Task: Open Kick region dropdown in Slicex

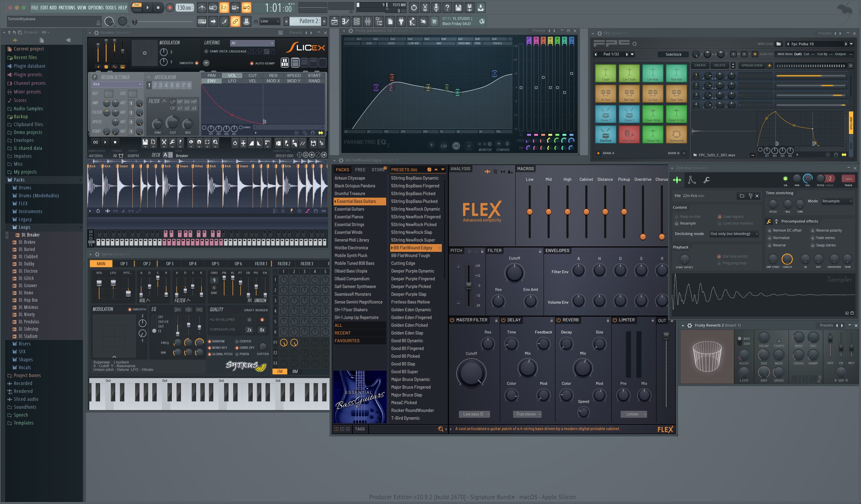Action: point(117,85)
